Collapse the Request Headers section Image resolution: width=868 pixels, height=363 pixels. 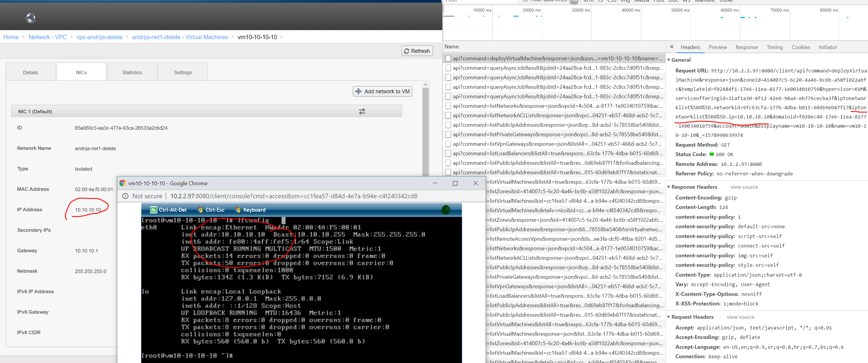pos(669,317)
